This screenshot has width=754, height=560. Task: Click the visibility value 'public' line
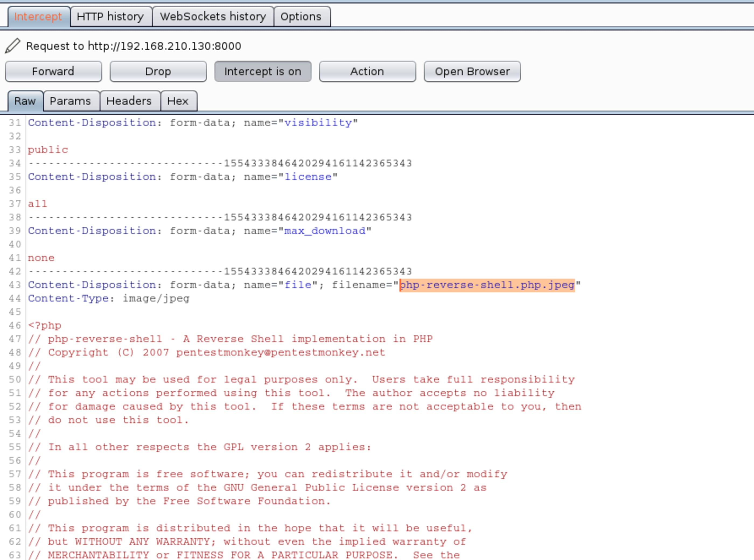(x=48, y=149)
